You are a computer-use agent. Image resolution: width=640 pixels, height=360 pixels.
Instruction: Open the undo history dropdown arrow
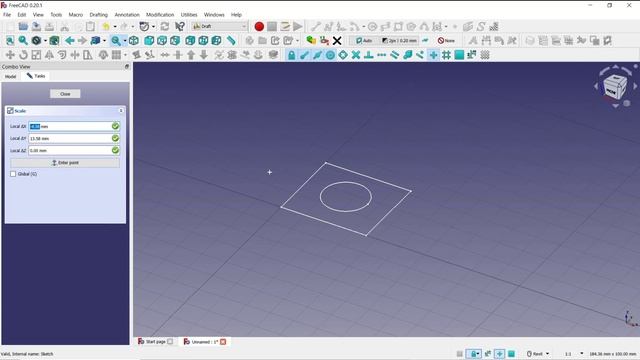[115, 27]
